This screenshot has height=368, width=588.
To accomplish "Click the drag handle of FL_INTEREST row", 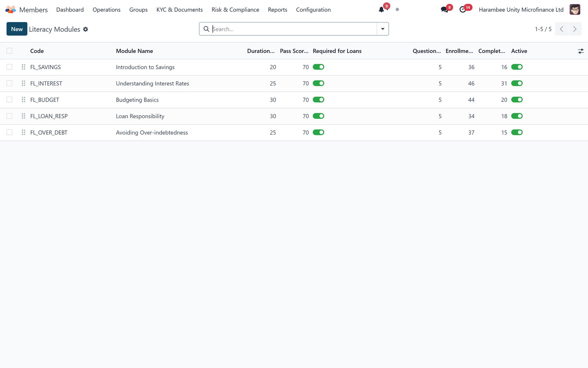I will 24,84.
